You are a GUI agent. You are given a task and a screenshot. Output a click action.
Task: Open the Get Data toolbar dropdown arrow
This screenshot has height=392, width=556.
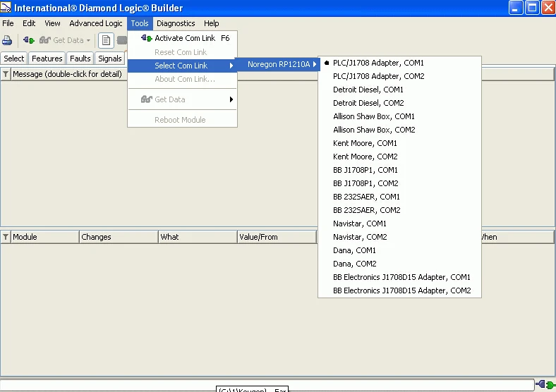tap(88, 40)
